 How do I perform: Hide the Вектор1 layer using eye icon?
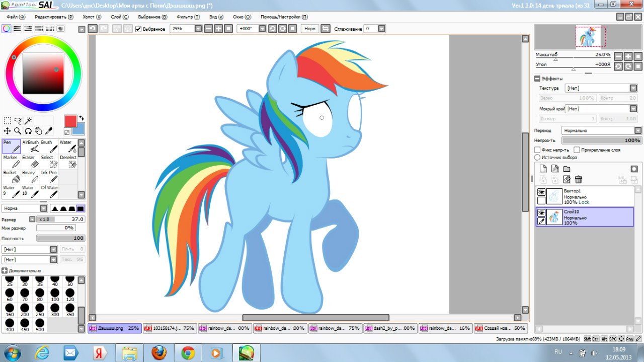(541, 192)
